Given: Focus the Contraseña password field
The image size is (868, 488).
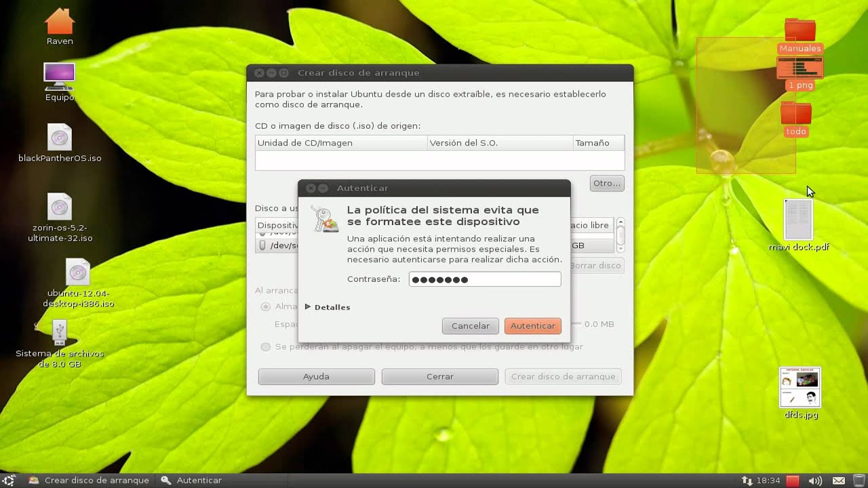Looking at the screenshot, I should click(485, 279).
